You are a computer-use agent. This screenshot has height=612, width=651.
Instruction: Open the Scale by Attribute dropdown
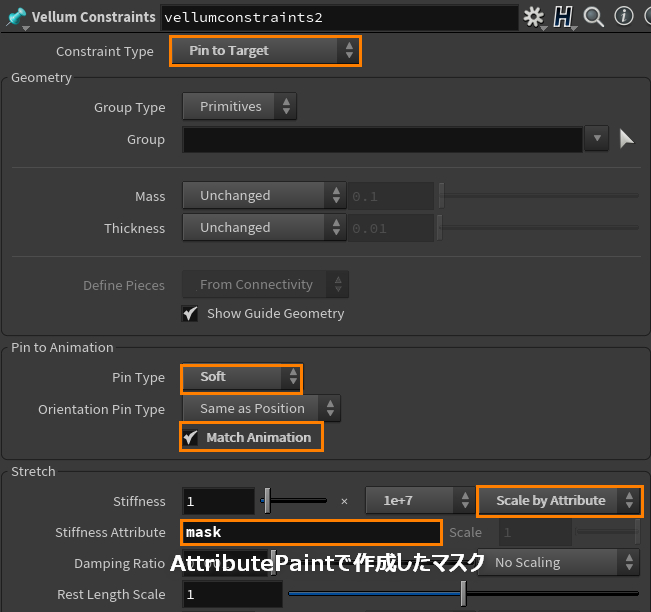[560, 501]
